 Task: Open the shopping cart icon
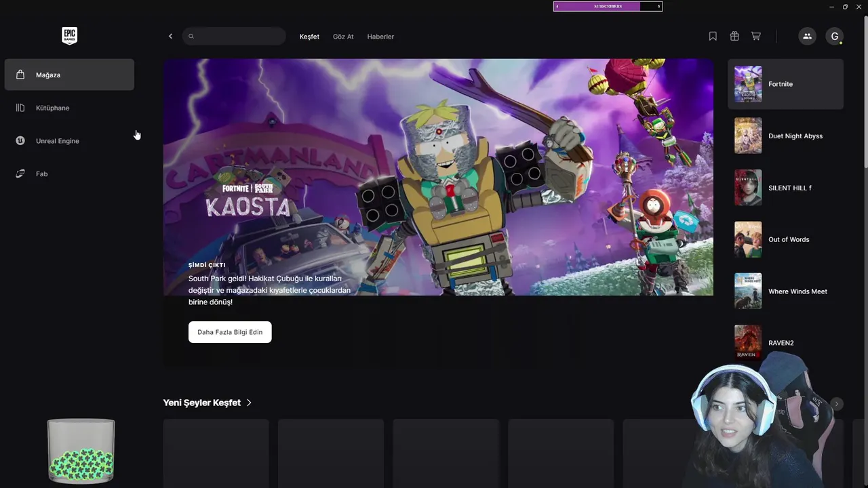[756, 37]
